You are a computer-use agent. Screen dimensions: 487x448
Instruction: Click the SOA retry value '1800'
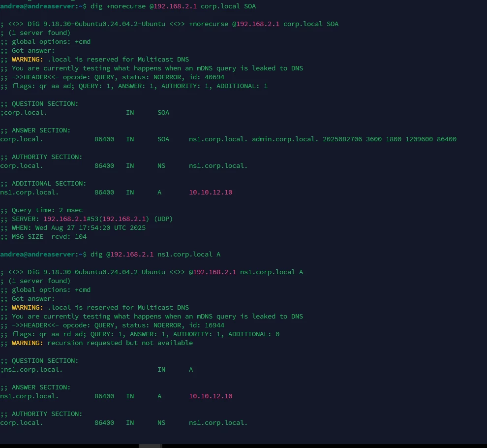pyautogui.click(x=394, y=139)
